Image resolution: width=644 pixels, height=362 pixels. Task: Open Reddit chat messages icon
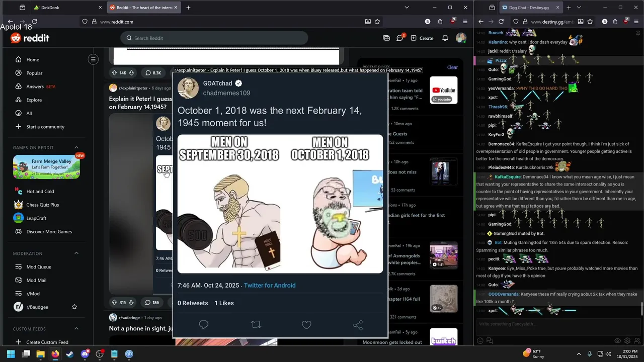(400, 38)
